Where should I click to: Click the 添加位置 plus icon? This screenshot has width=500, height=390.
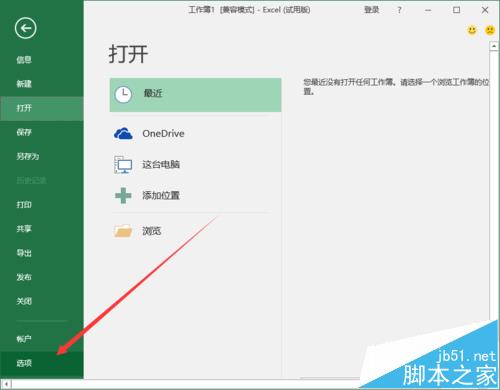123,195
